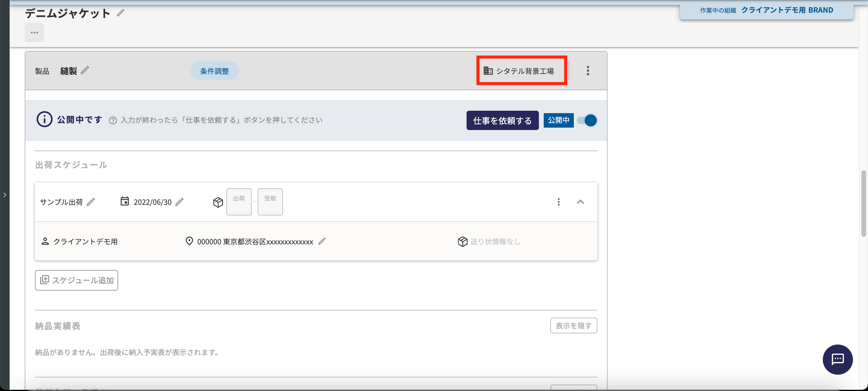Open chat support bubble icon
Viewport: 868px width, 391px height.
tap(837, 359)
